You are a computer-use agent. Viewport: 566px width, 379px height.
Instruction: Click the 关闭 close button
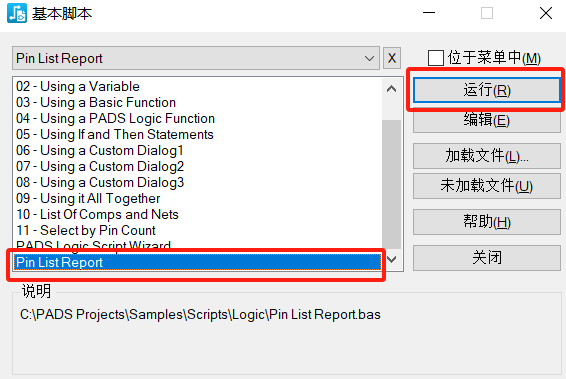pos(487,258)
